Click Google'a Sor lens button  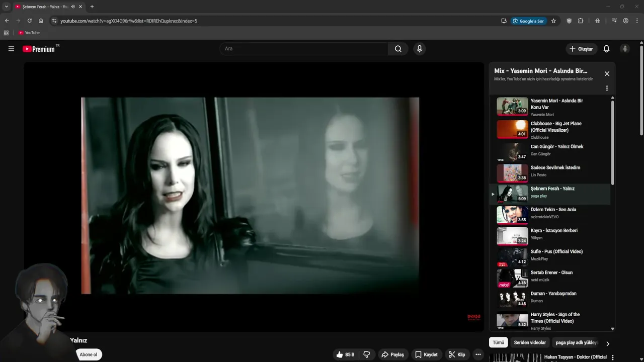[x=529, y=21]
